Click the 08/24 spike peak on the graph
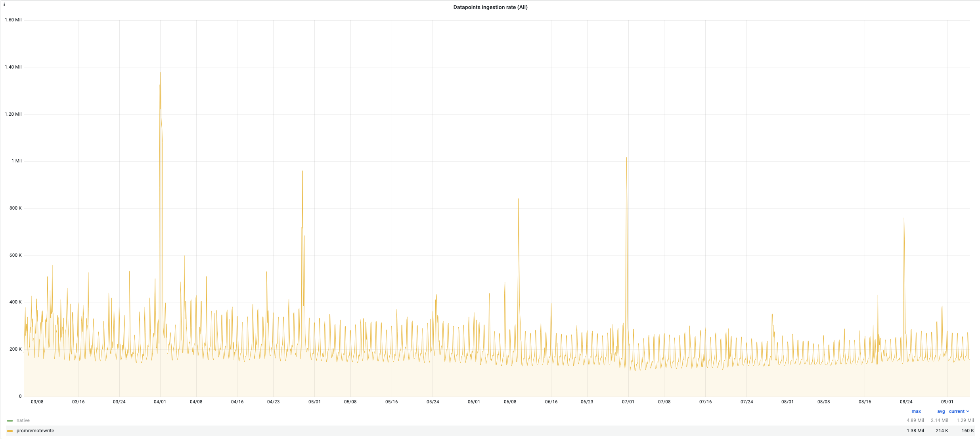The image size is (980, 439). coord(904,219)
